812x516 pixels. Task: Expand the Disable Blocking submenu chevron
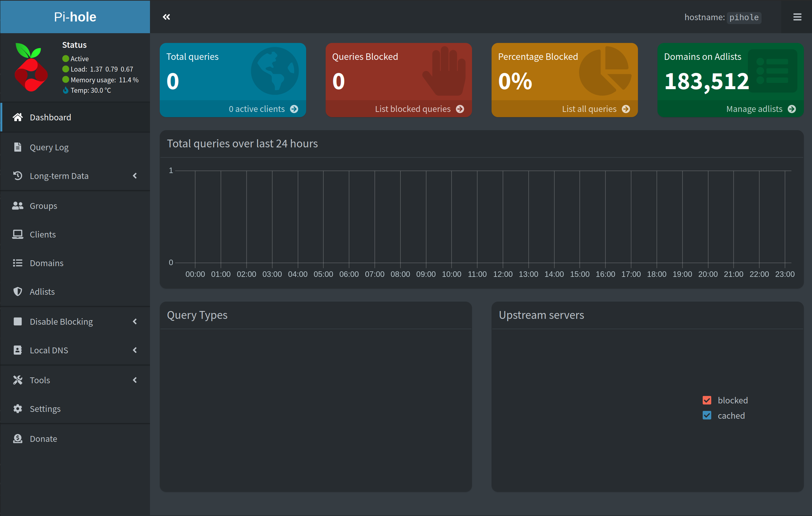[x=135, y=321]
